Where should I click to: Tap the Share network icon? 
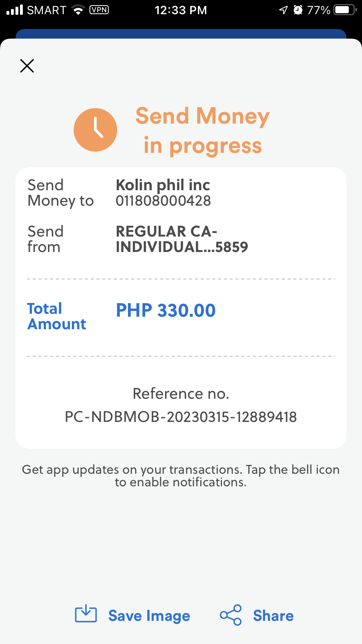(230, 615)
